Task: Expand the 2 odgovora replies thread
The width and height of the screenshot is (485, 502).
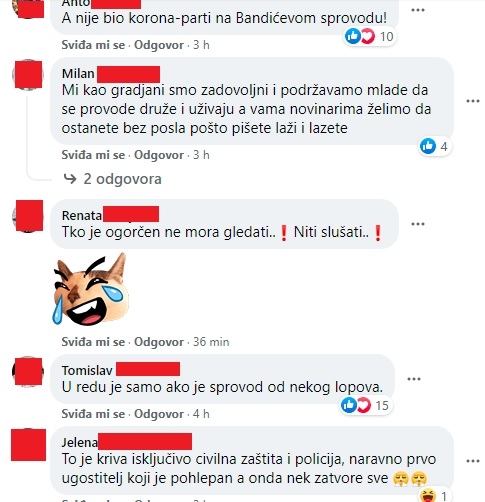Action: click(x=113, y=179)
